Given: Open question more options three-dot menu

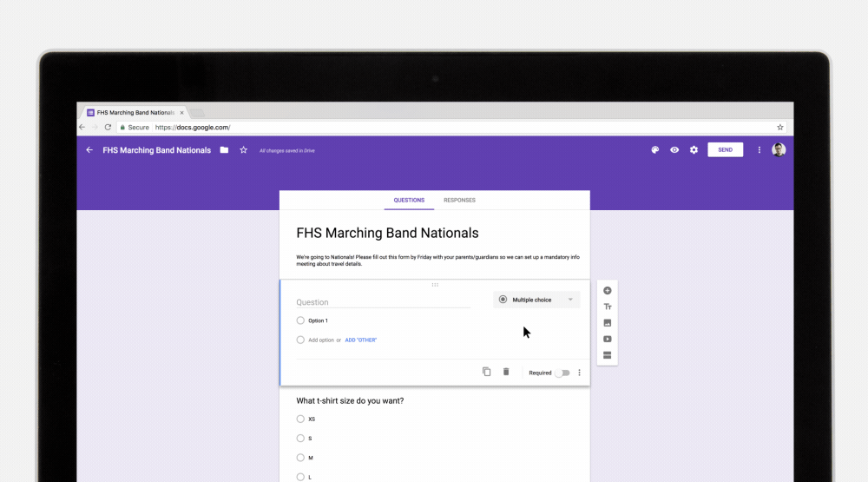Looking at the screenshot, I should [x=580, y=373].
